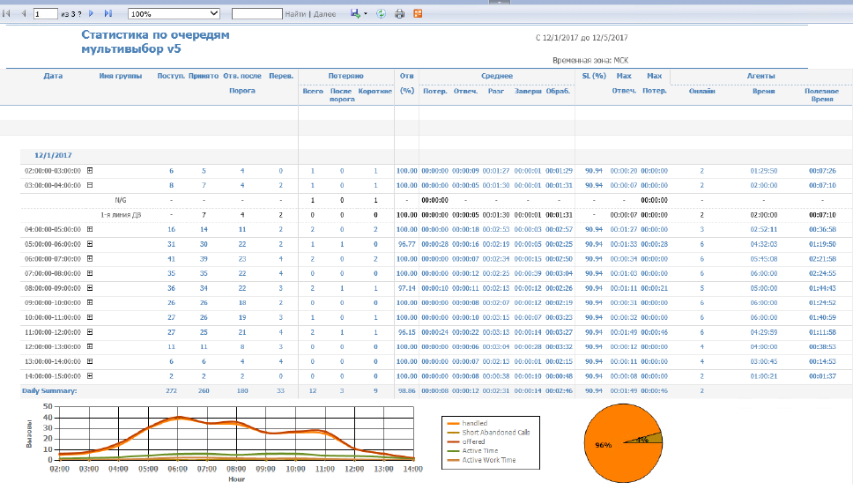
Task: Click the date range С 12/1/2017 до 12/5/2017
Action: (582, 38)
